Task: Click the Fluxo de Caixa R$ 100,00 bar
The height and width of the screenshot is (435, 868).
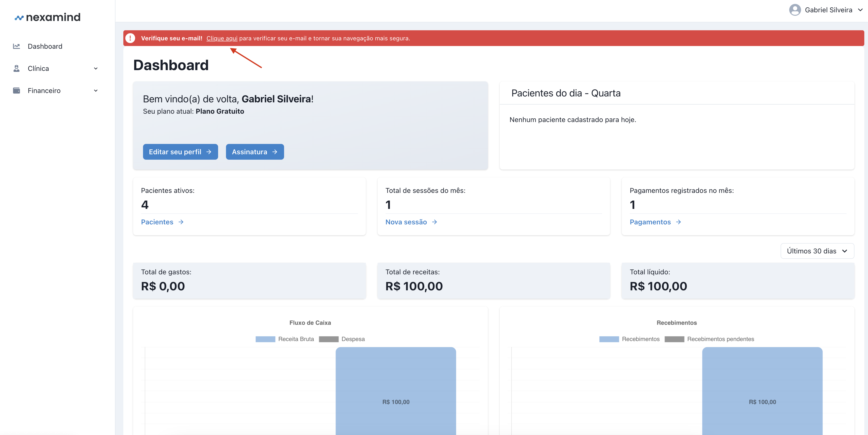Action: coord(396,391)
